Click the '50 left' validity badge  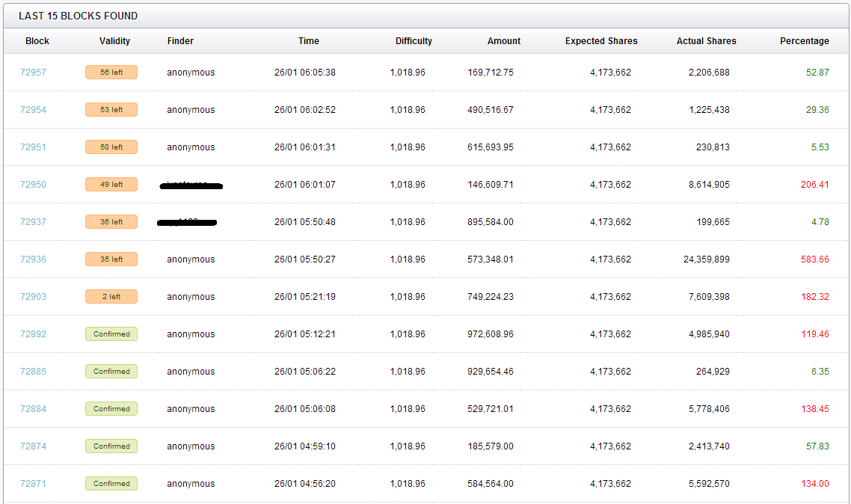(111, 147)
